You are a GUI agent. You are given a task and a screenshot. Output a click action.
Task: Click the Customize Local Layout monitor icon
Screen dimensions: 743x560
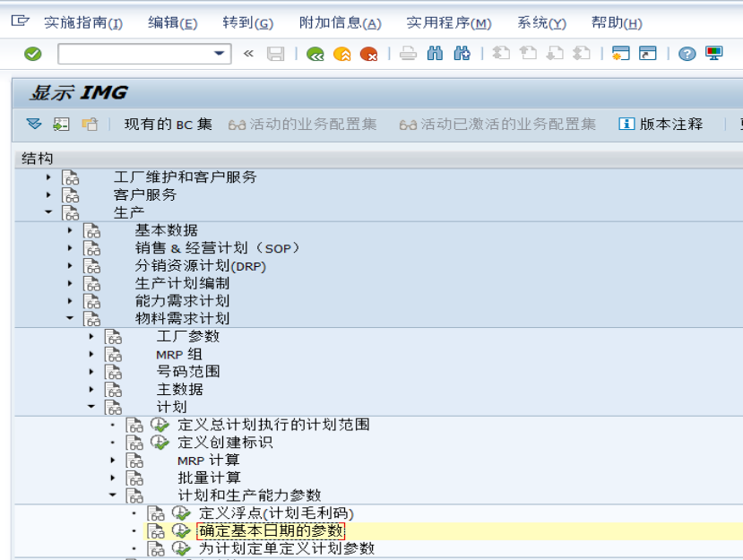point(713,53)
